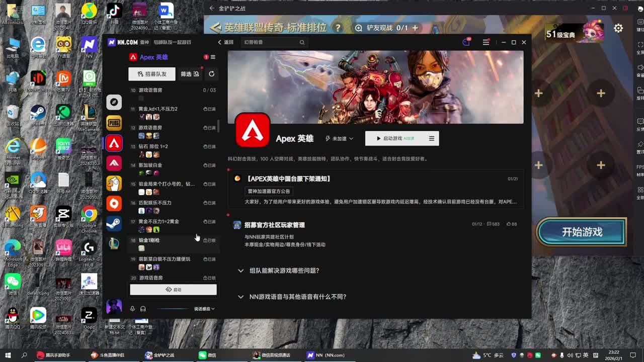
Task: Open the 招募官方社区玩家管理 post
Action: click(275, 225)
